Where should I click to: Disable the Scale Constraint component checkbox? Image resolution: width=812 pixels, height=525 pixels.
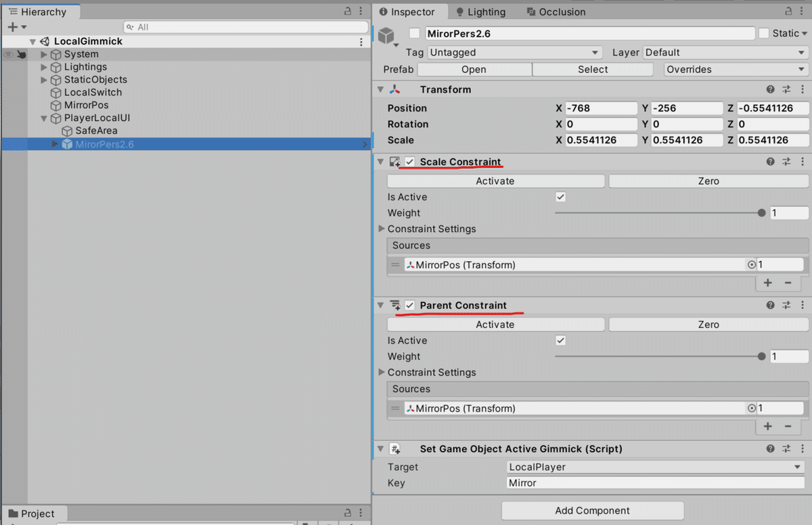coord(410,162)
